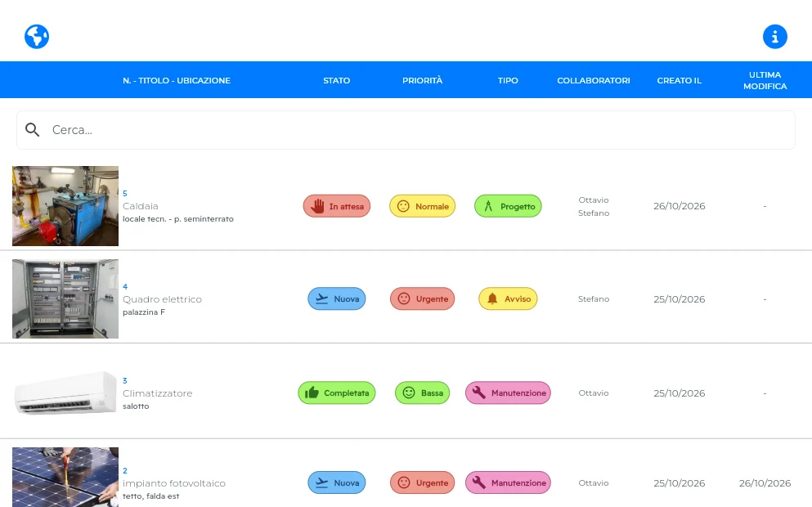Sort by CREATO IL column header
The width and height of the screenshot is (812, 507).
(x=680, y=80)
